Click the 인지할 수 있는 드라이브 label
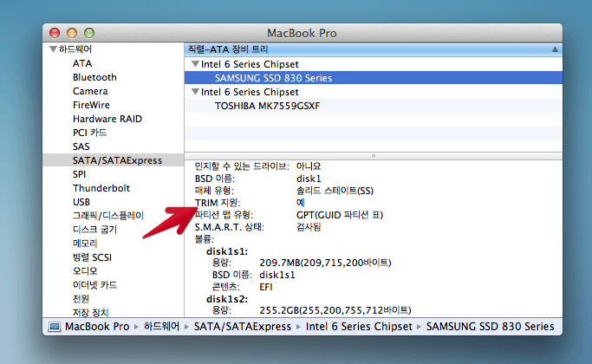The width and height of the screenshot is (592, 364). click(x=242, y=166)
